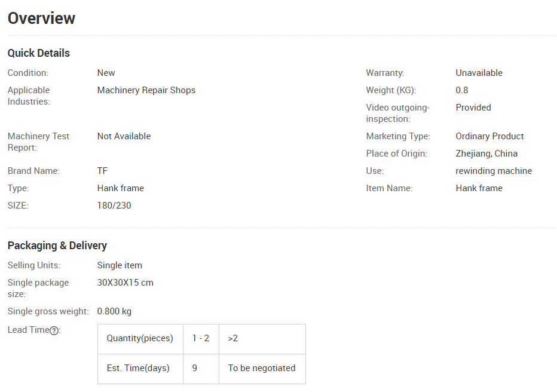Viewport: 557px width, 392px height.
Task: Select the 'Machinery Repair Shops' value
Action: pos(146,90)
